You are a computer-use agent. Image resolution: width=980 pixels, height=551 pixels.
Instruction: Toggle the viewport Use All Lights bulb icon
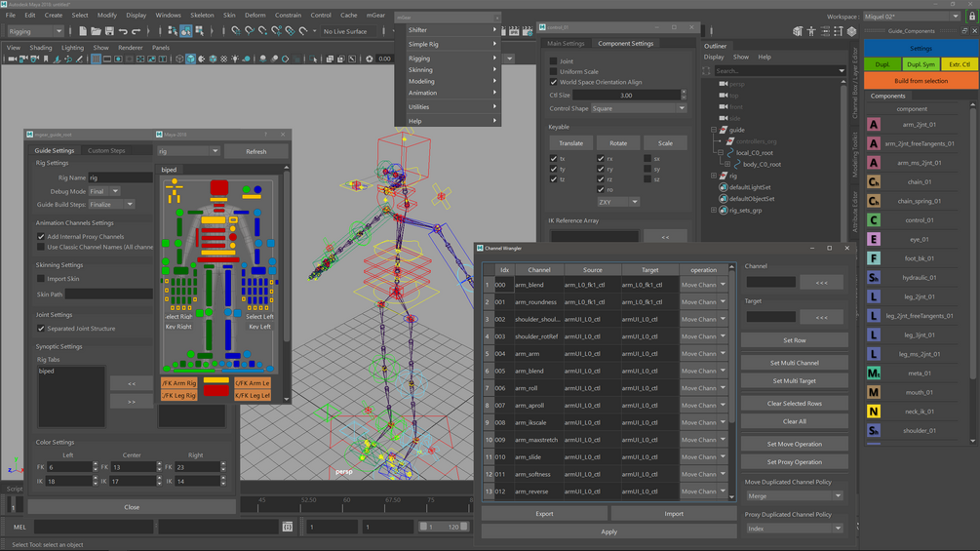point(235,59)
